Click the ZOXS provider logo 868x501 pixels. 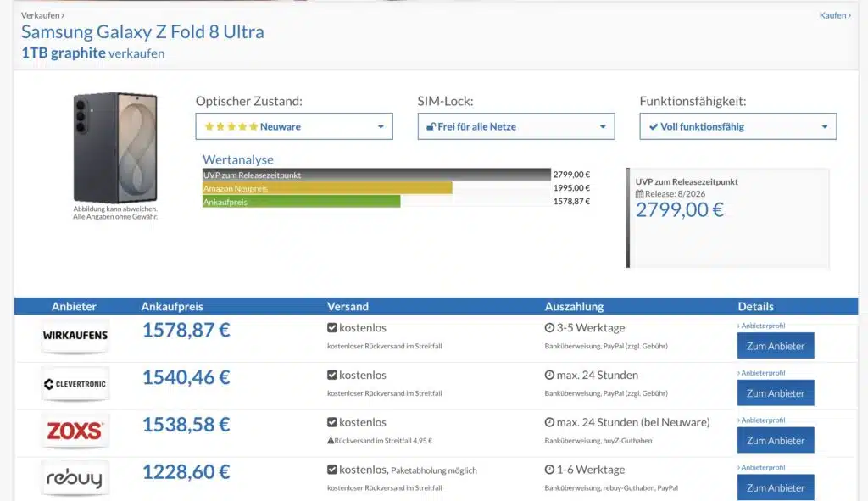(75, 431)
